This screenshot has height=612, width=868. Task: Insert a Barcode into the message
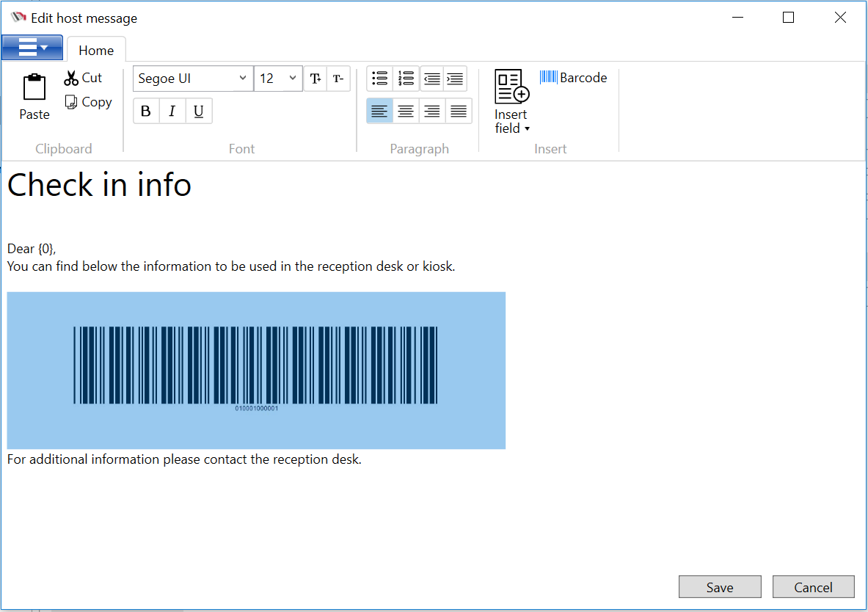click(574, 78)
